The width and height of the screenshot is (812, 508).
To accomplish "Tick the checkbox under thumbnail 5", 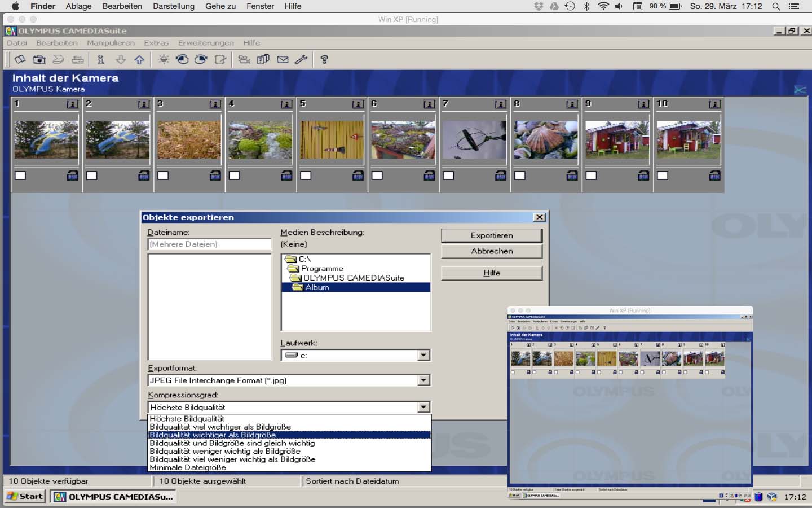I will pyautogui.click(x=306, y=176).
